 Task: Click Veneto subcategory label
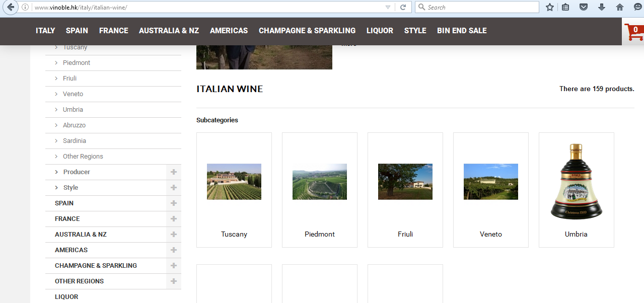pos(491,235)
